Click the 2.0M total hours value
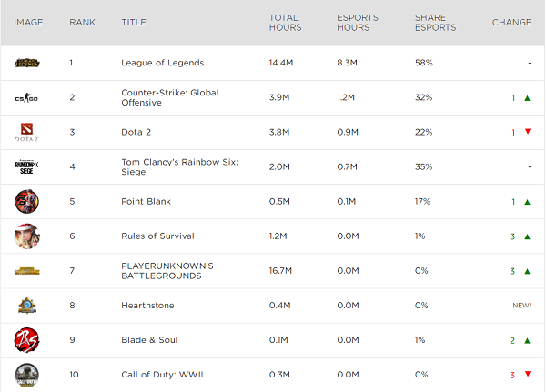The image size is (546, 392). click(279, 166)
